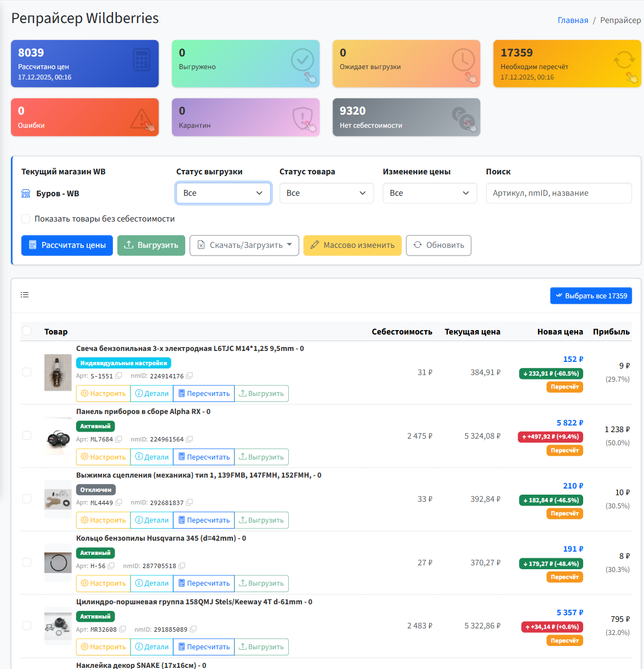Copy nmID 224961564 with the copy icon

pyautogui.click(x=190, y=439)
